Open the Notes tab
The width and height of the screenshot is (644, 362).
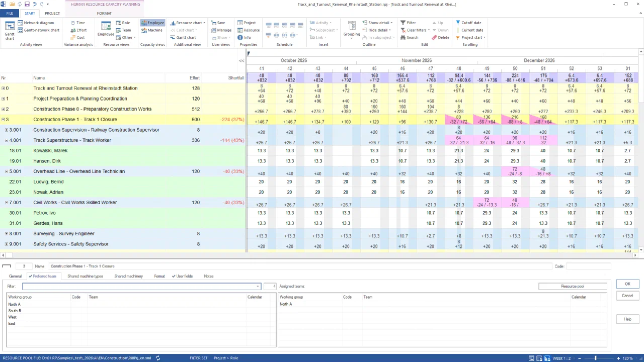click(209, 276)
